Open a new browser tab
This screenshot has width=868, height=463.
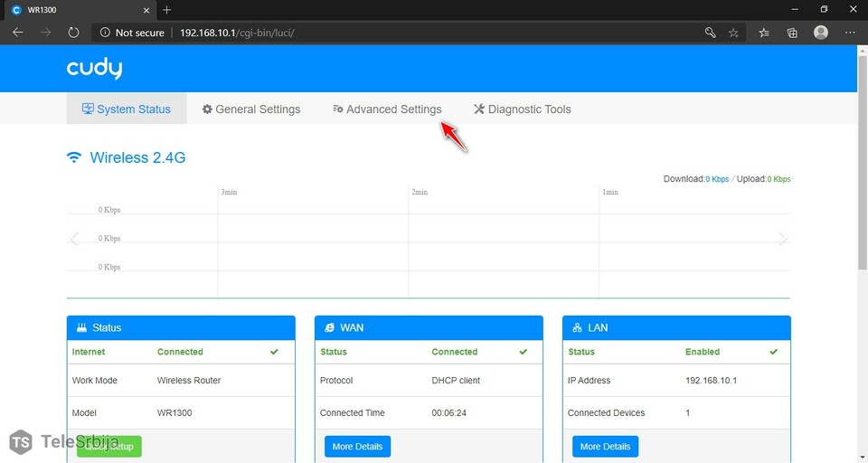tap(166, 9)
